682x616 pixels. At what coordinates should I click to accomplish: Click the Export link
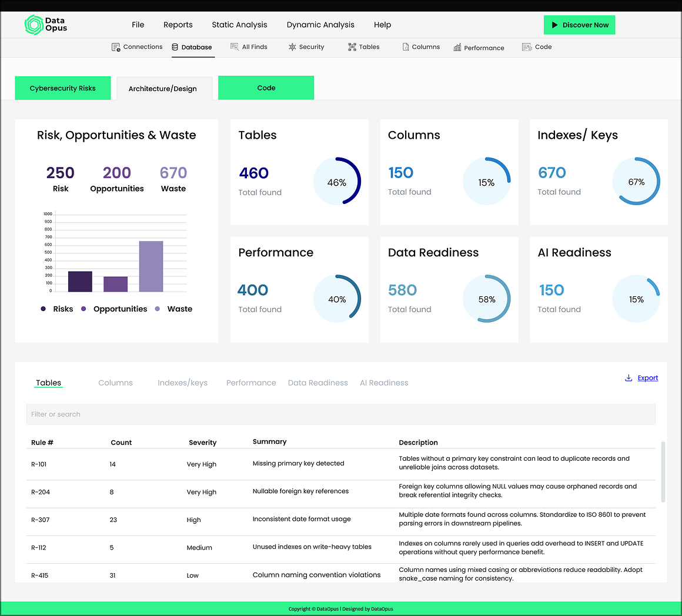pyautogui.click(x=648, y=378)
